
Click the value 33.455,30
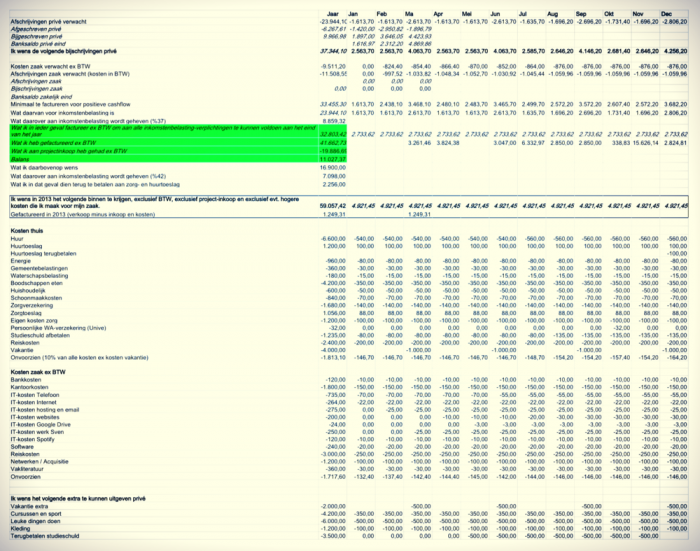click(333, 104)
